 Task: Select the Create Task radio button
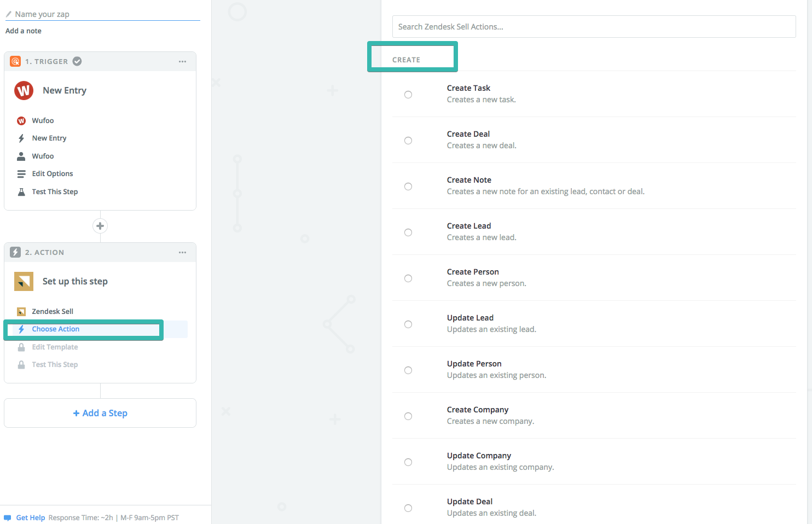coord(408,95)
